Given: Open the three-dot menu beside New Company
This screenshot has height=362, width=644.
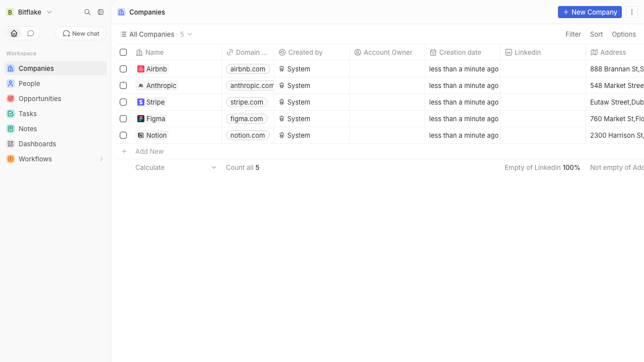Looking at the screenshot, I should pyautogui.click(x=632, y=12).
